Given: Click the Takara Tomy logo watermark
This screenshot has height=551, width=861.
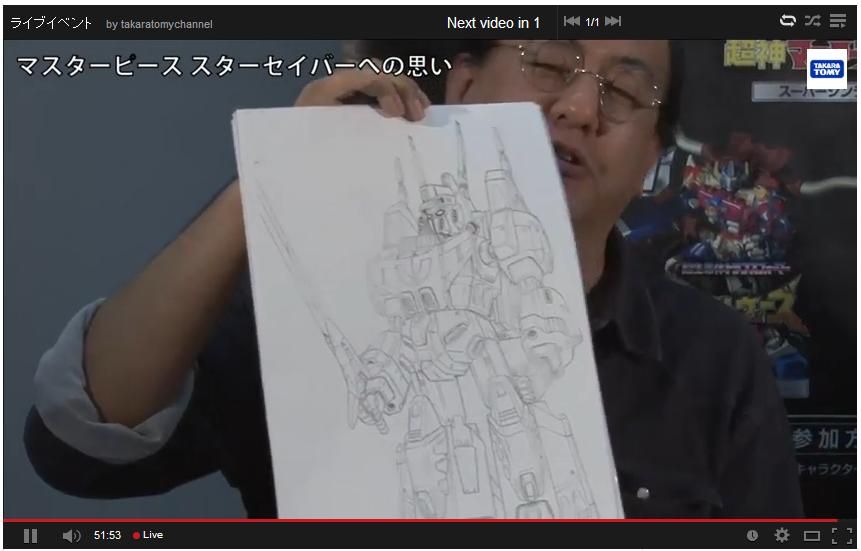Looking at the screenshot, I should (x=827, y=69).
